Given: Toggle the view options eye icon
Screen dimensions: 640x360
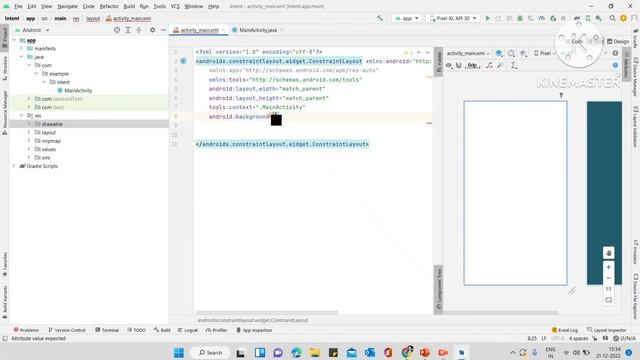Looking at the screenshot, I should pyautogui.click(x=449, y=65).
